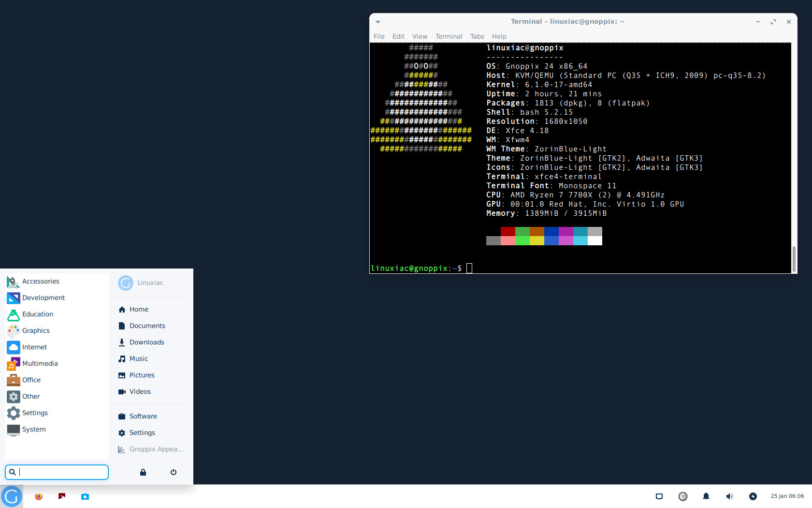This screenshot has width=812, height=508.
Task: Open the Terminal menu in menubar
Action: [449, 36]
